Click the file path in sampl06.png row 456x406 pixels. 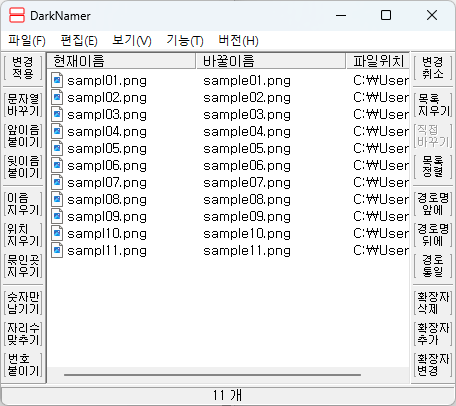pyautogui.click(x=381, y=165)
